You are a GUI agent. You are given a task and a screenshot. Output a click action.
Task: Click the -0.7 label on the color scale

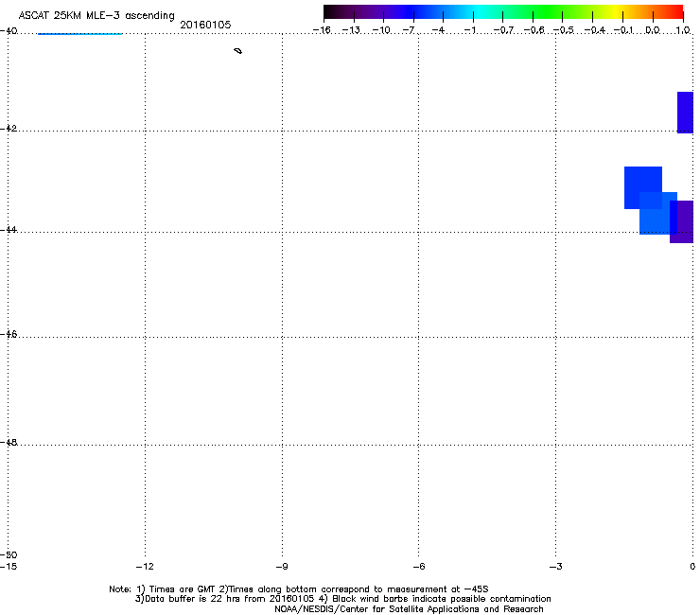click(503, 30)
